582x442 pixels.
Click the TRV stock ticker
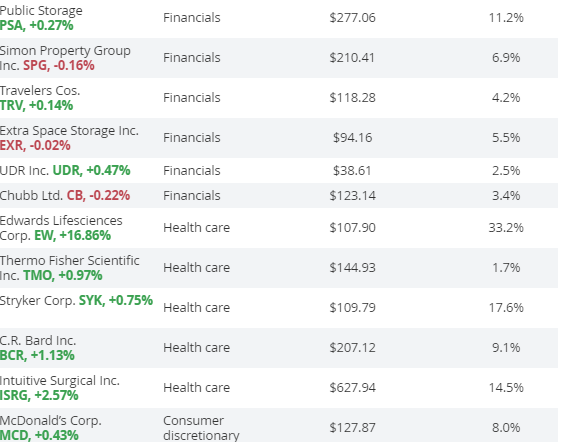[36, 105]
